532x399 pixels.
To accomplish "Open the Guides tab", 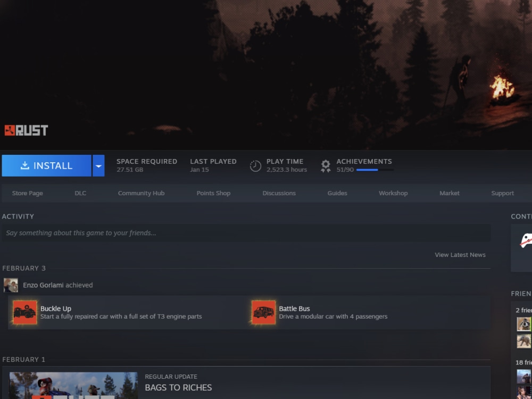I will pyautogui.click(x=337, y=193).
